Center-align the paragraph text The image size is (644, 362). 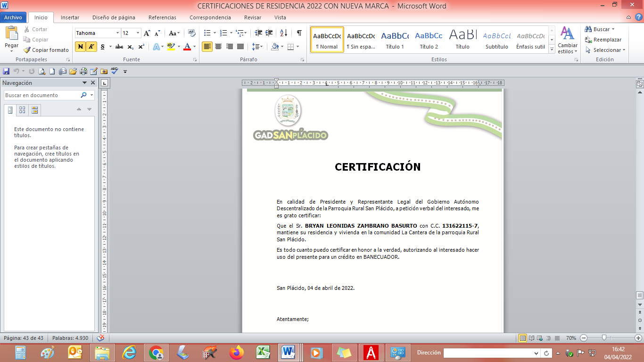point(218,47)
